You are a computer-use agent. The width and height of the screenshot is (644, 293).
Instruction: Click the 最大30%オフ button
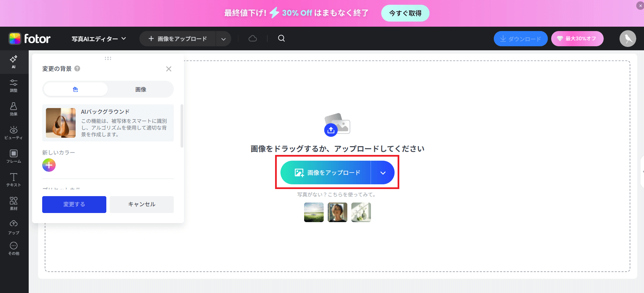pos(577,39)
